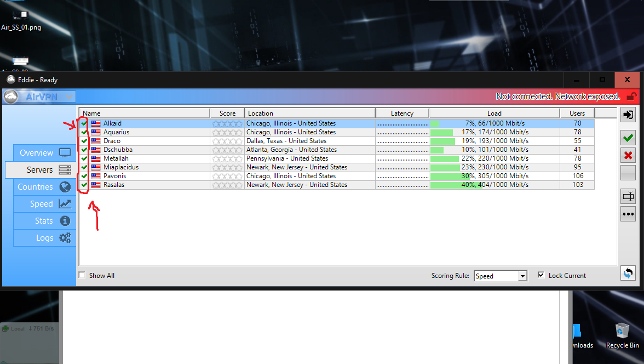
Task: Open the Speed tab
Action: [x=45, y=203]
